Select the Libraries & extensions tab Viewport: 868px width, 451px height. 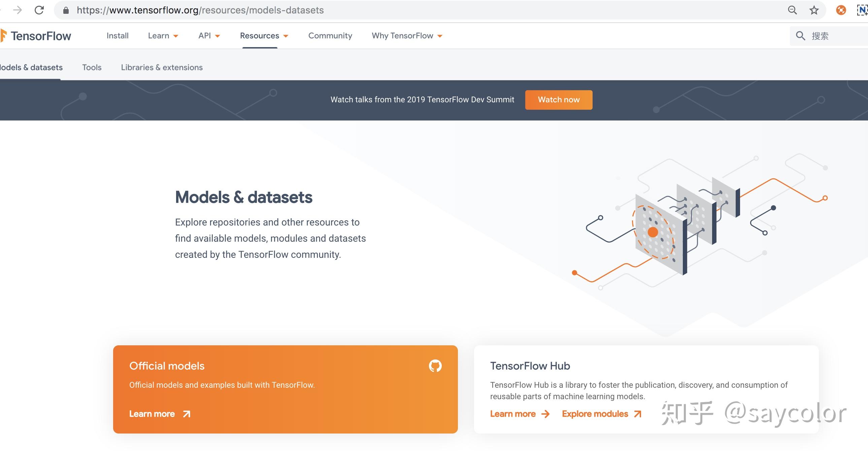tap(161, 67)
